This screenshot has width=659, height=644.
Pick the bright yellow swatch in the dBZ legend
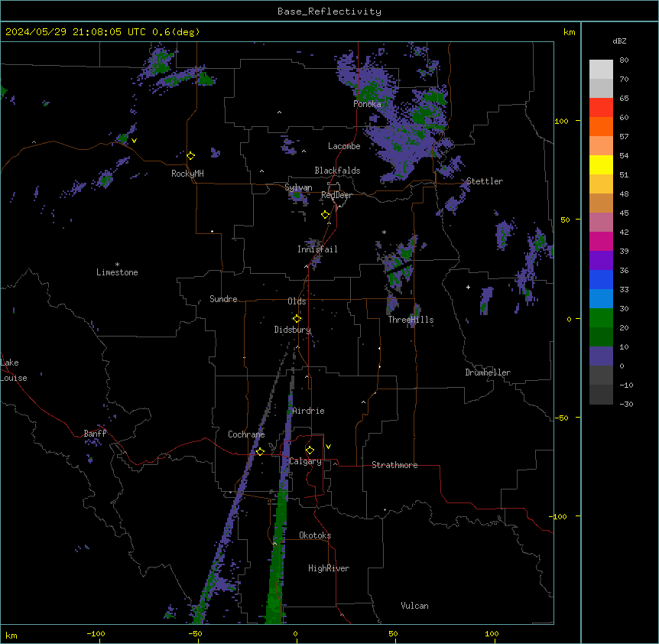601,164
